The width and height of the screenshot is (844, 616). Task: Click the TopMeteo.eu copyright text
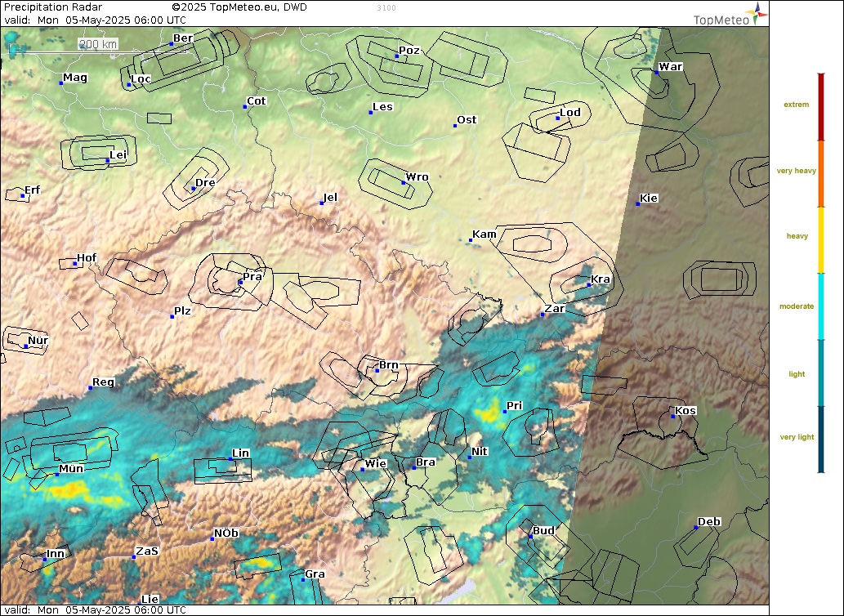click(x=239, y=7)
